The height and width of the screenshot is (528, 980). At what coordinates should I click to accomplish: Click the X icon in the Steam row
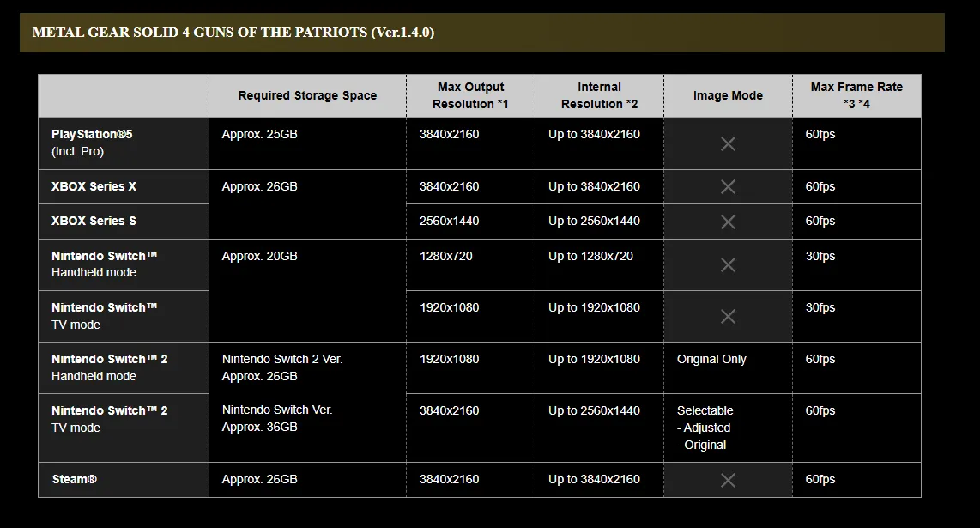point(728,480)
